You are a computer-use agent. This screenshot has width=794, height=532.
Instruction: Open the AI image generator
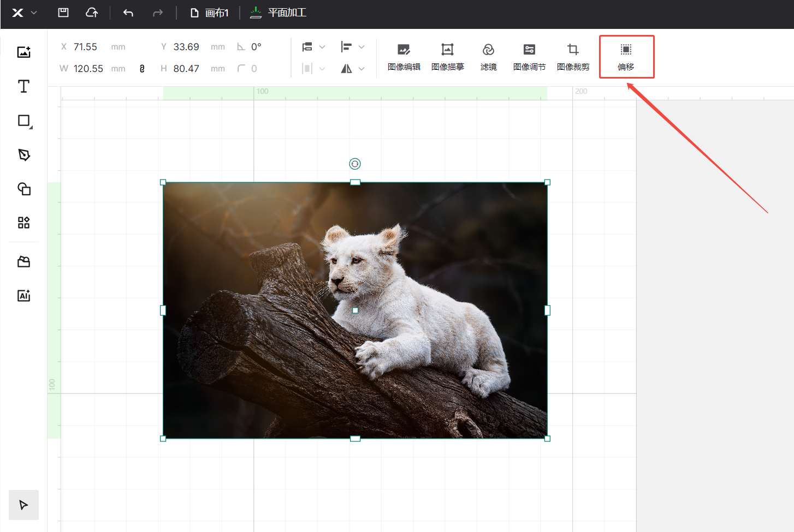[23, 296]
